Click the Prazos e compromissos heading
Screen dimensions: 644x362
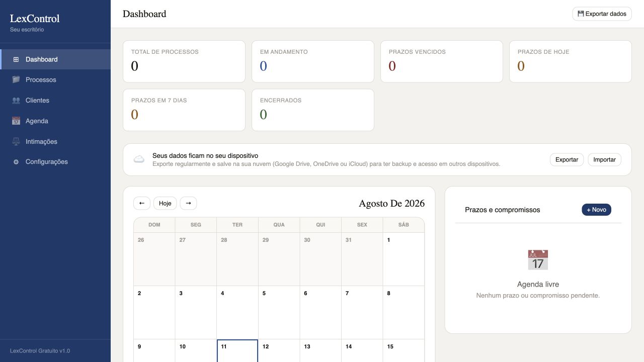(x=503, y=210)
